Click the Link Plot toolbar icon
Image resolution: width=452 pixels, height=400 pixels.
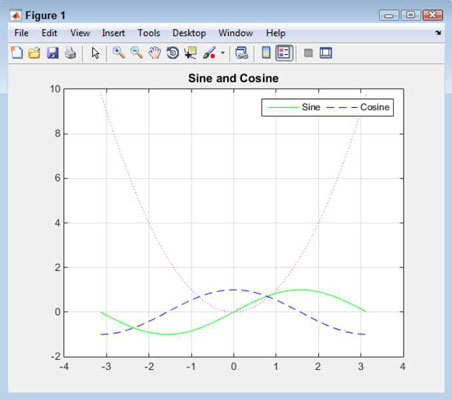(242, 53)
